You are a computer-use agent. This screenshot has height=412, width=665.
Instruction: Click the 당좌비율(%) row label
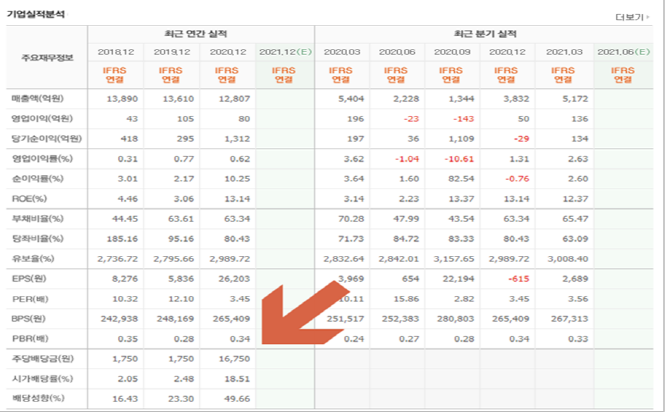pos(37,239)
